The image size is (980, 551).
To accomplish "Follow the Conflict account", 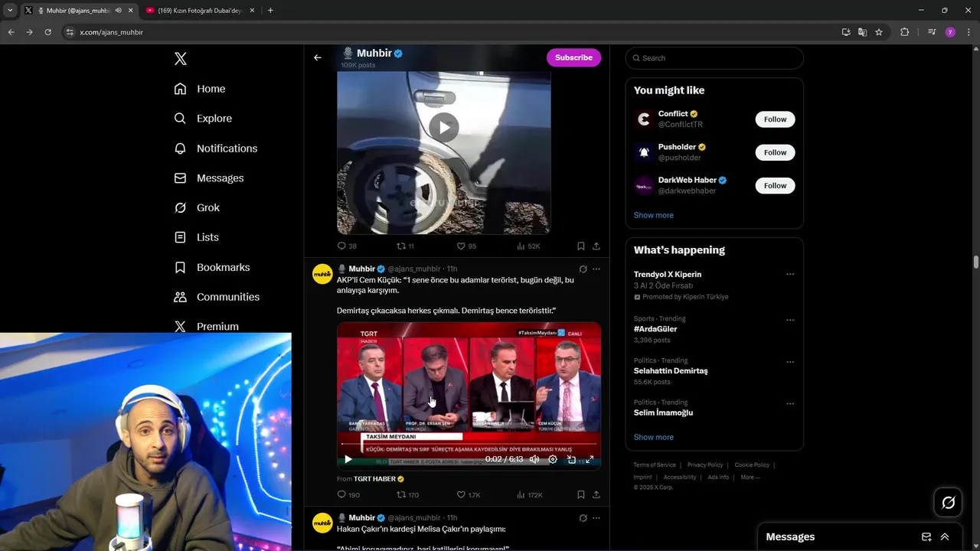I will click(x=775, y=119).
